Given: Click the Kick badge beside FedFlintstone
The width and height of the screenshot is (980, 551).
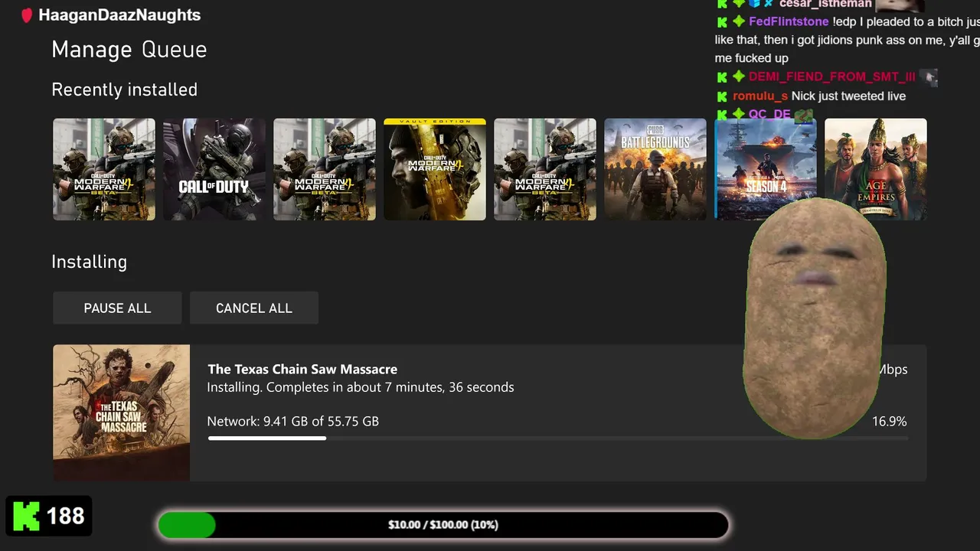Looking at the screenshot, I should click(722, 22).
